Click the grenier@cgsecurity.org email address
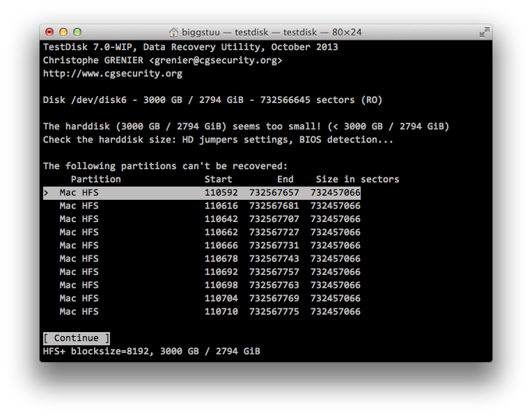Viewport: 532px width, 417px height. (216, 61)
